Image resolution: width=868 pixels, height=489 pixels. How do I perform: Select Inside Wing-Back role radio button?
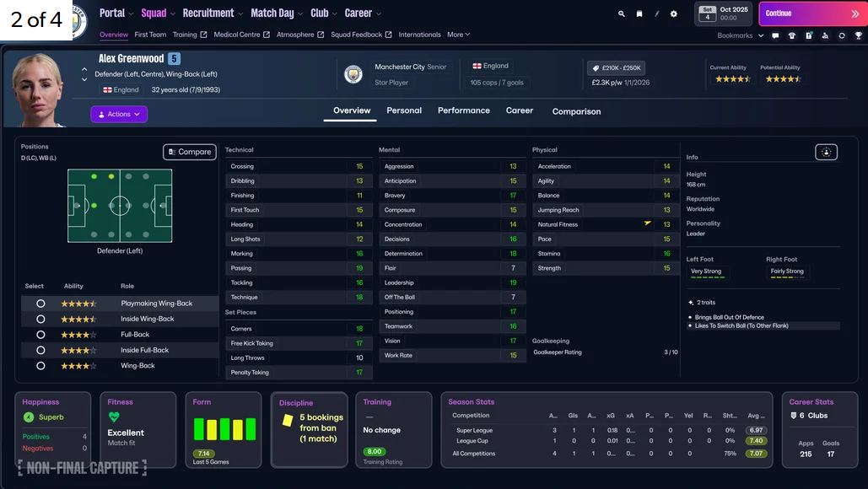40,319
